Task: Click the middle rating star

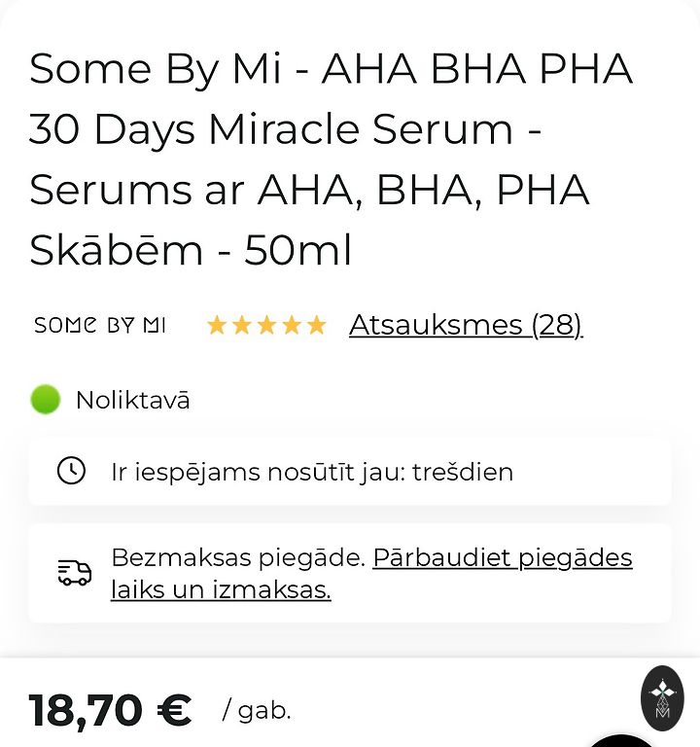Action: 266,326
